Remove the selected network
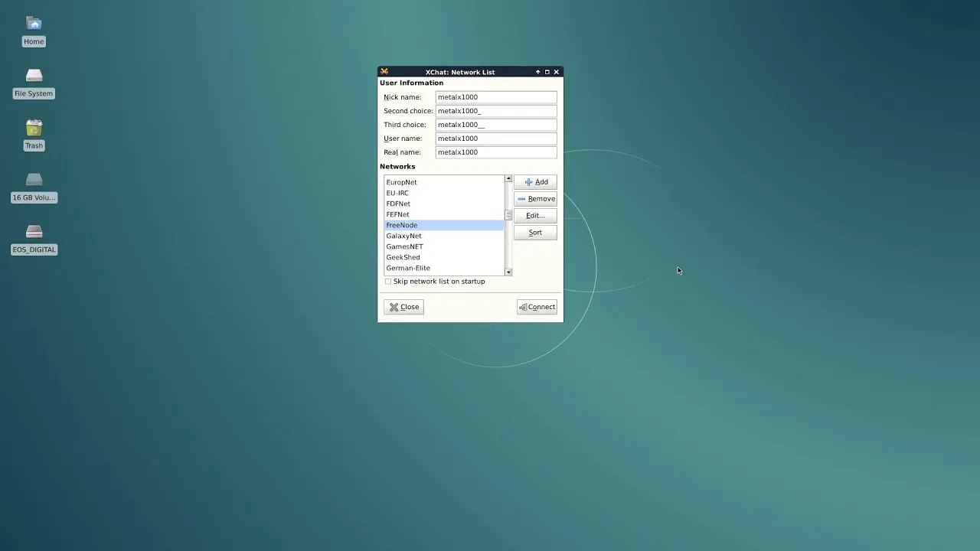Viewport: 980px width, 551px height. tap(535, 199)
